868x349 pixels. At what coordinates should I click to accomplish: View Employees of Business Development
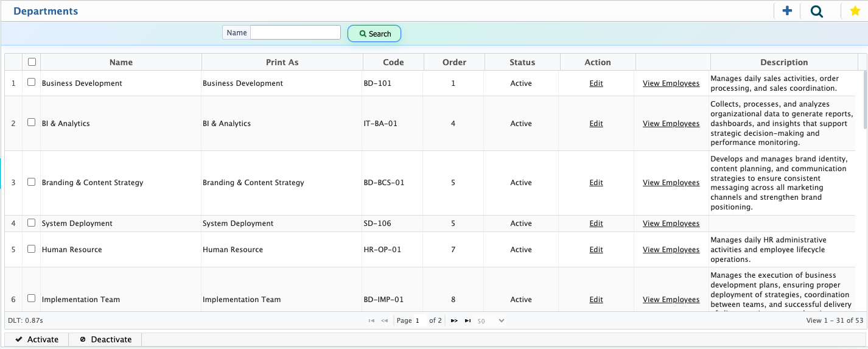coord(671,83)
